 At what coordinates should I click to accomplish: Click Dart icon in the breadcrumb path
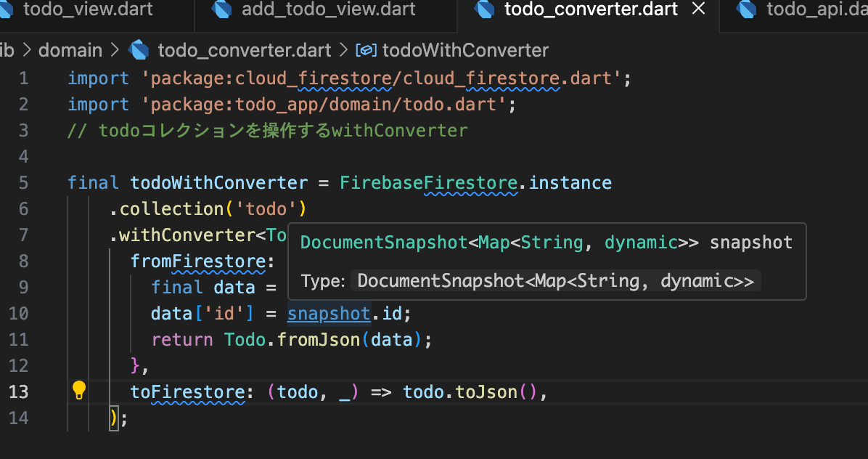click(139, 50)
